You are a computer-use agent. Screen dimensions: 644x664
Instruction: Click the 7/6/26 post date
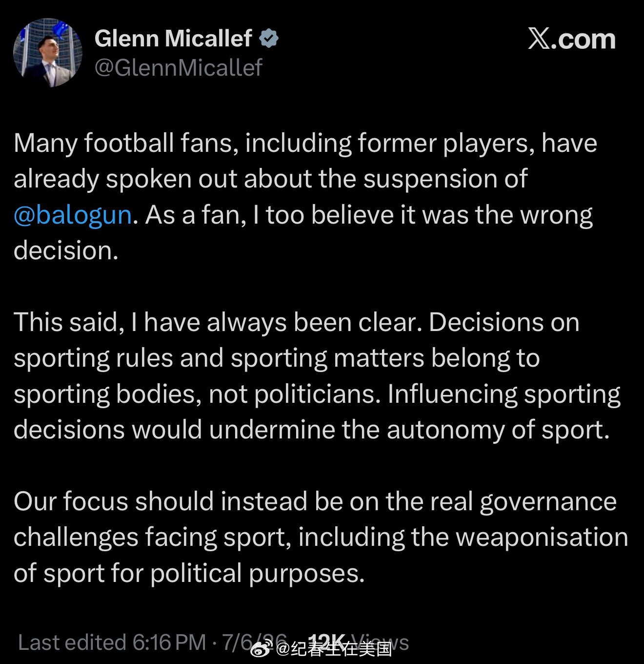pos(254,642)
